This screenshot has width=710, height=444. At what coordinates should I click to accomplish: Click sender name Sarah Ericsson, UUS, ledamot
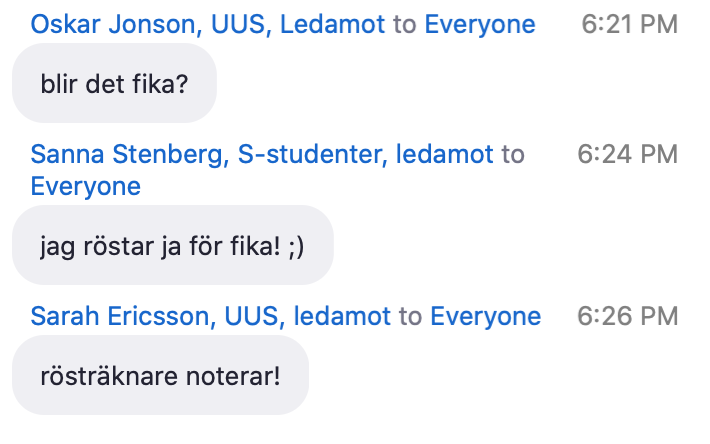coord(211,316)
